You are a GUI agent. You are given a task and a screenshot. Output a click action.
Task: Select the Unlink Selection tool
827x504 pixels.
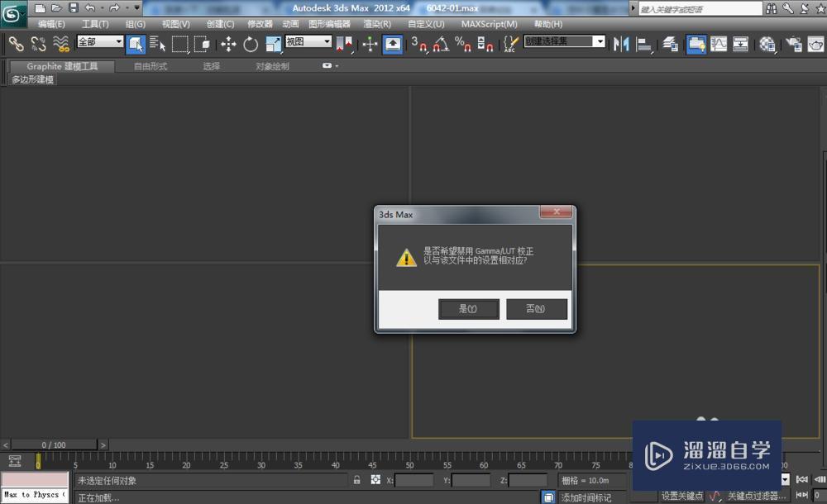point(39,44)
